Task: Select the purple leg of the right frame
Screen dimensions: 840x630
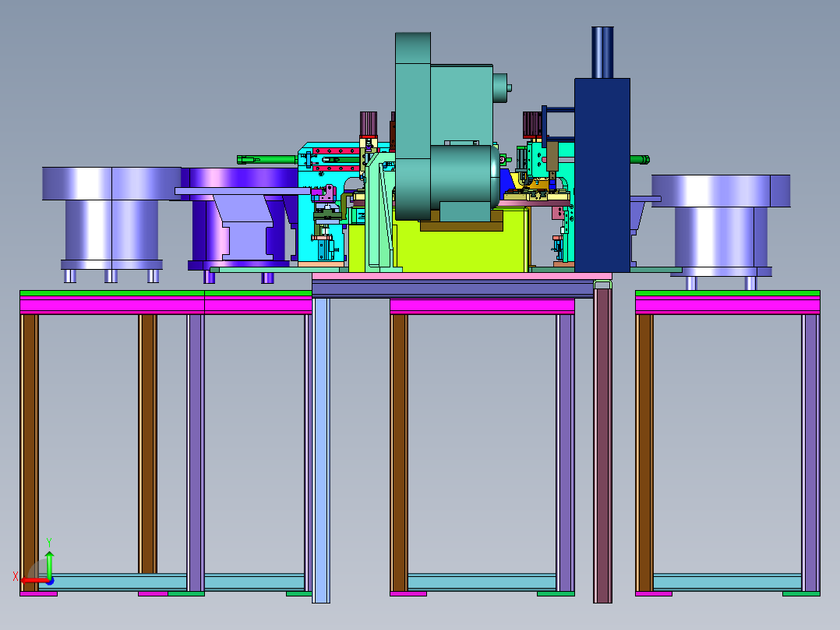Action: [810, 453]
